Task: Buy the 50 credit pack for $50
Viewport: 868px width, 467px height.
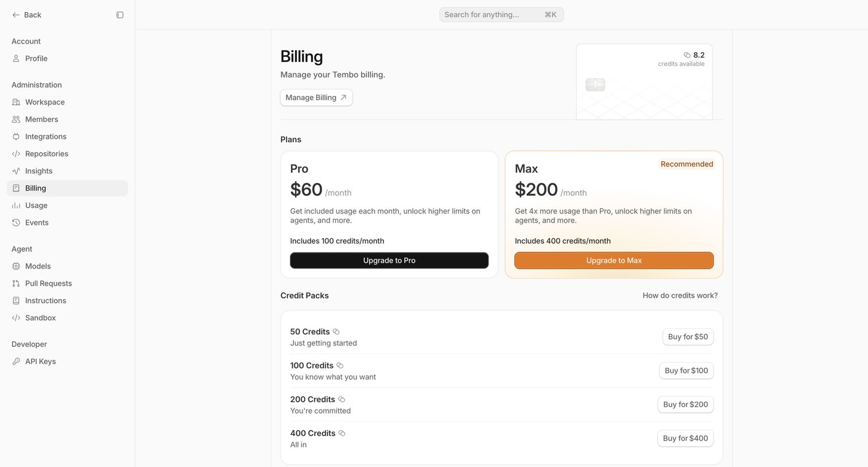Action: tap(688, 337)
